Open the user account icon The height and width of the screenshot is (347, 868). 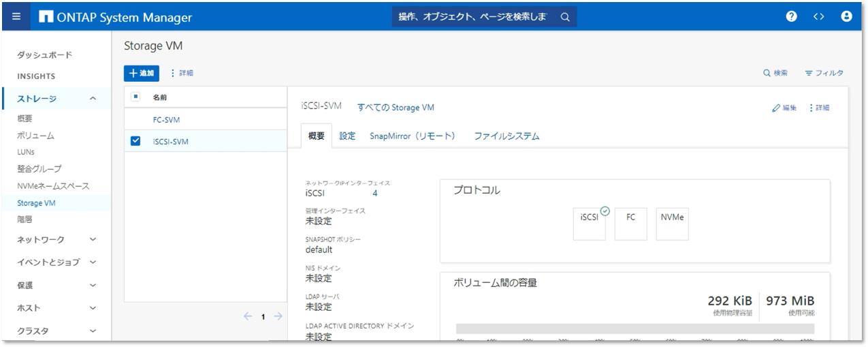pyautogui.click(x=847, y=17)
